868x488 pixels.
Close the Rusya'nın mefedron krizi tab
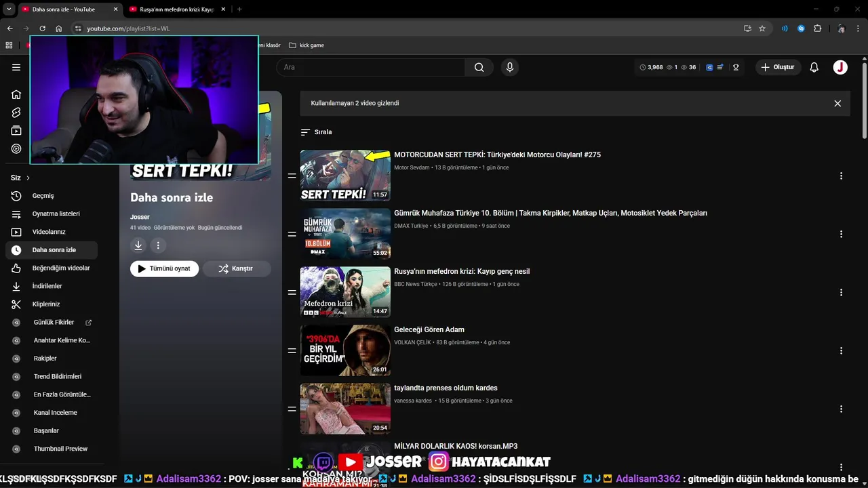point(223,9)
